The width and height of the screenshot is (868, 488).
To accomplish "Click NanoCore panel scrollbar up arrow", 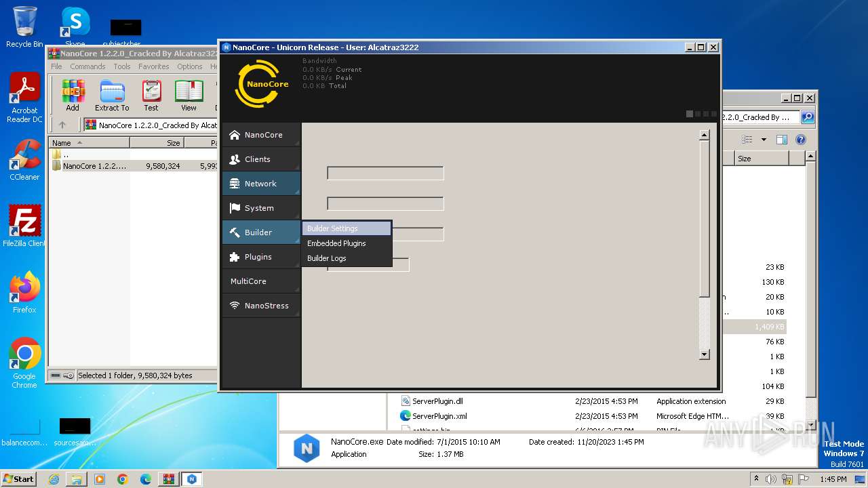I will (704, 135).
